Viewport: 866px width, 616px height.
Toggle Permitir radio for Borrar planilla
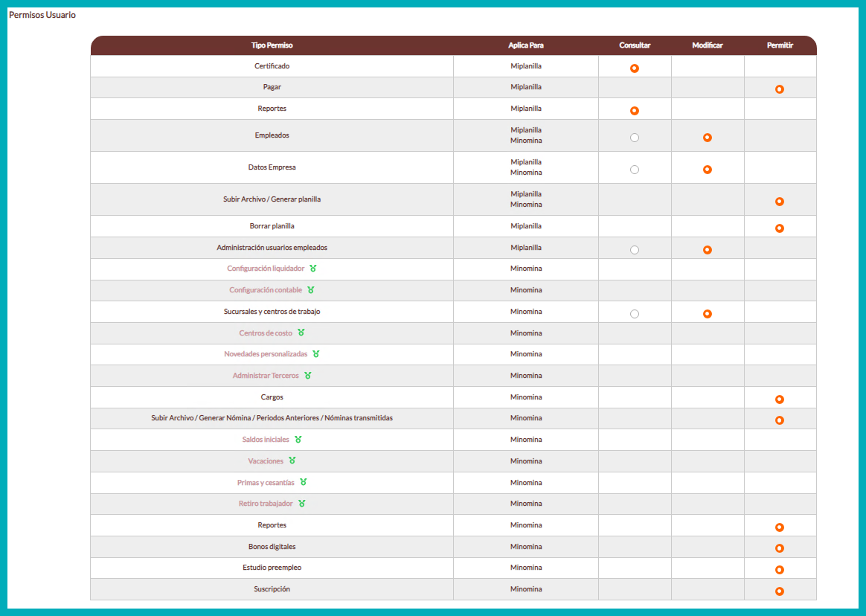coord(780,228)
